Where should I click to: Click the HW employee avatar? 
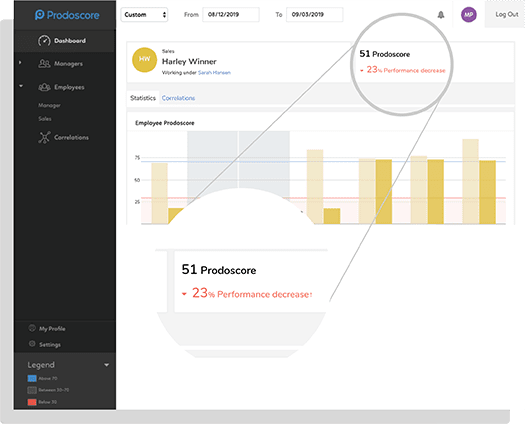pyautogui.click(x=144, y=60)
